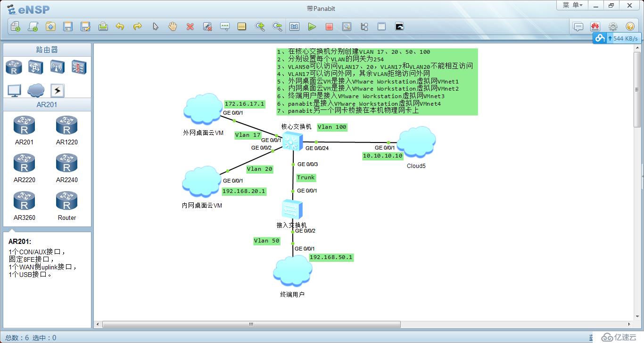The width and height of the screenshot is (644, 343).
Task: Select the 外网桌面云VM cloud node
Action: [203, 109]
